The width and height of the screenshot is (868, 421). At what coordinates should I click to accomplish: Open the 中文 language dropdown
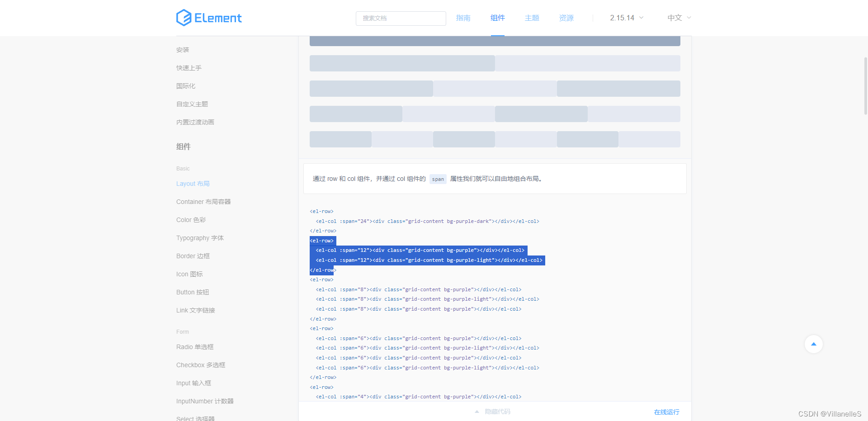click(679, 18)
